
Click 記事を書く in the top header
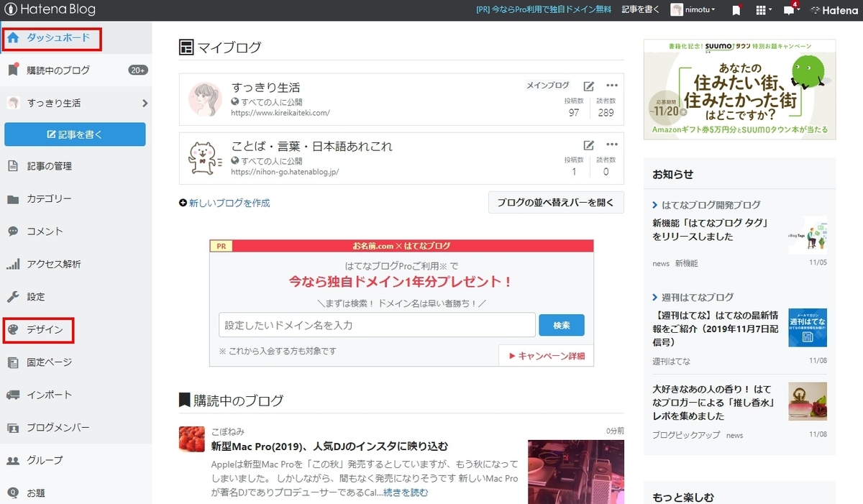point(641,10)
